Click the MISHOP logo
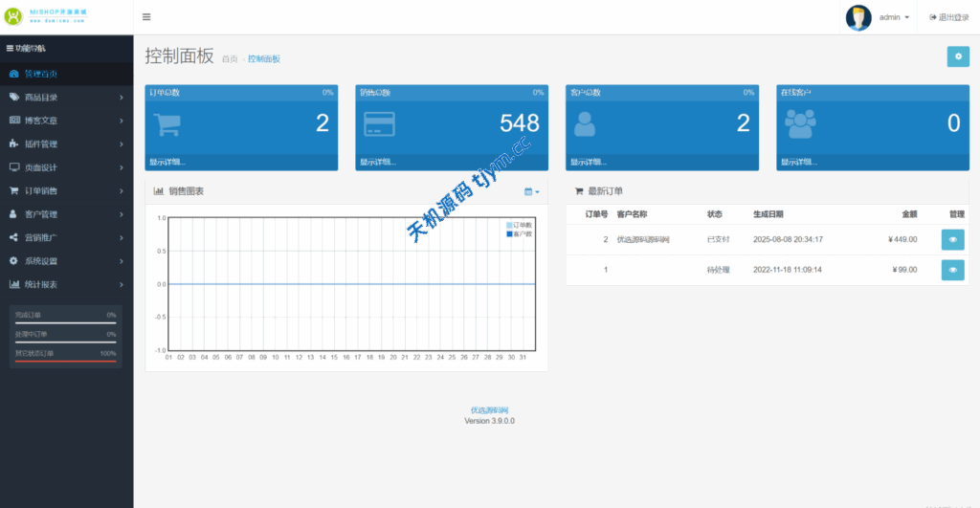Image resolution: width=980 pixels, height=508 pixels. tap(46, 16)
